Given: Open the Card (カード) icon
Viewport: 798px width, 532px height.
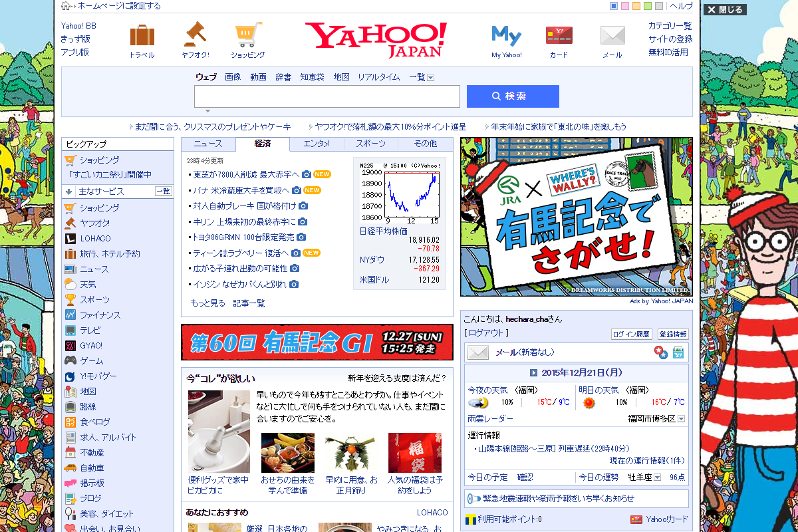Looking at the screenshot, I should click(559, 35).
